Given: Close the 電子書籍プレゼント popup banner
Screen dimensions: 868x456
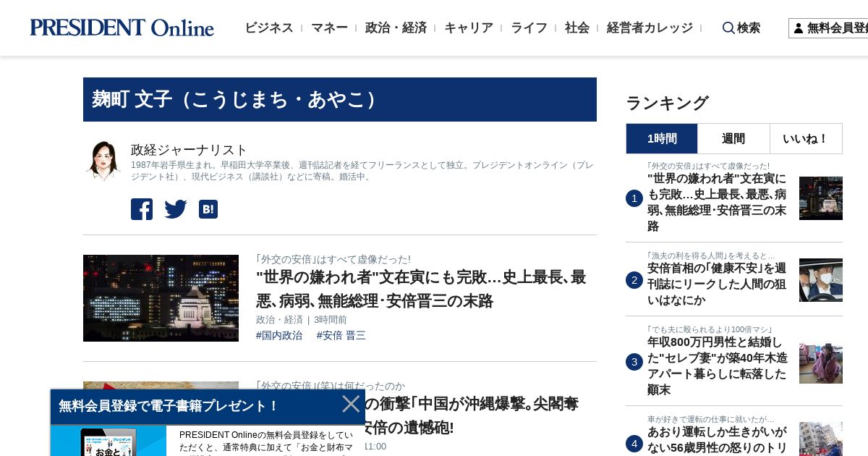Looking at the screenshot, I should pyautogui.click(x=351, y=404).
